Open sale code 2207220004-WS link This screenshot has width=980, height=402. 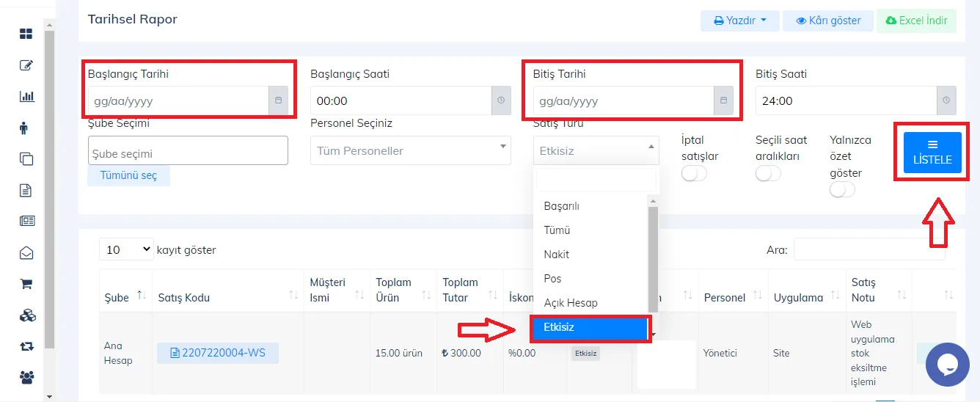pos(218,353)
